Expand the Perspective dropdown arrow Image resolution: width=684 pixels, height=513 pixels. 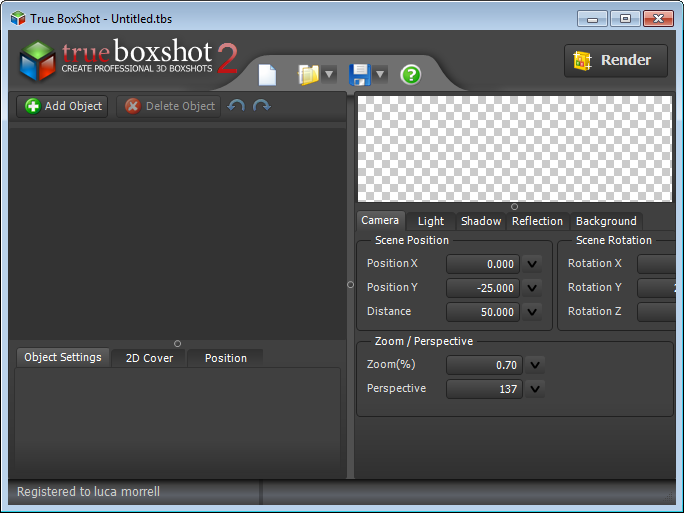click(x=535, y=389)
